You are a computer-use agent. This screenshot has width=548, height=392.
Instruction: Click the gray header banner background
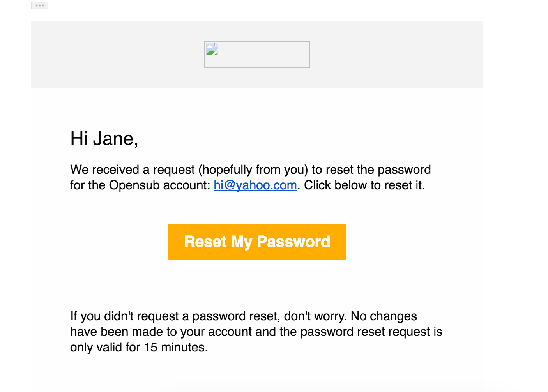(117, 55)
